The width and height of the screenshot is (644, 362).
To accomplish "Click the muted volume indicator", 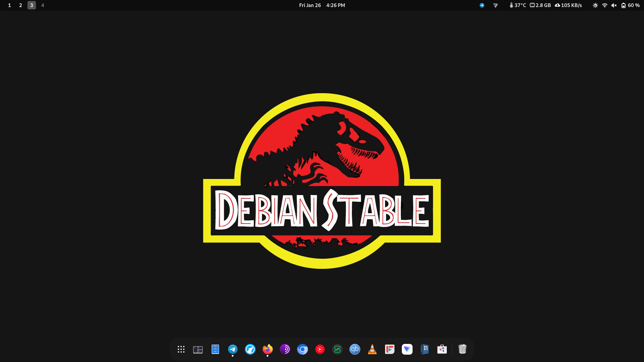I will click(x=614, y=5).
